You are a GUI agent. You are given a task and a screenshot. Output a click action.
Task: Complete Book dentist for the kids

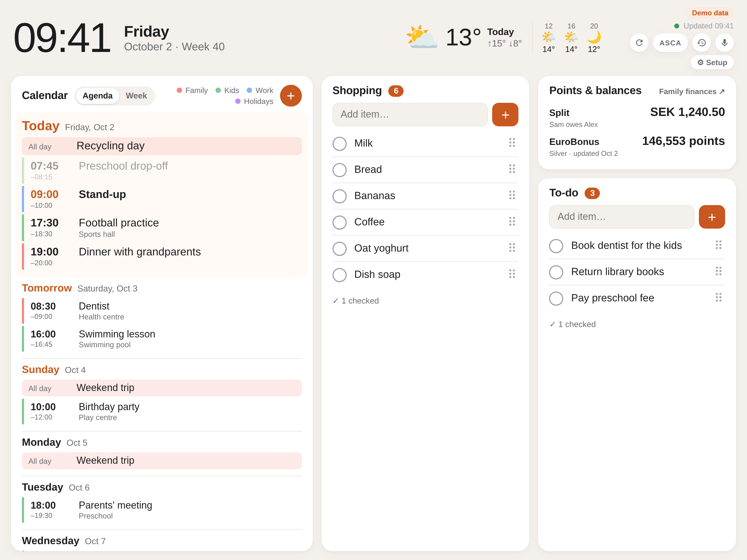pyautogui.click(x=556, y=246)
